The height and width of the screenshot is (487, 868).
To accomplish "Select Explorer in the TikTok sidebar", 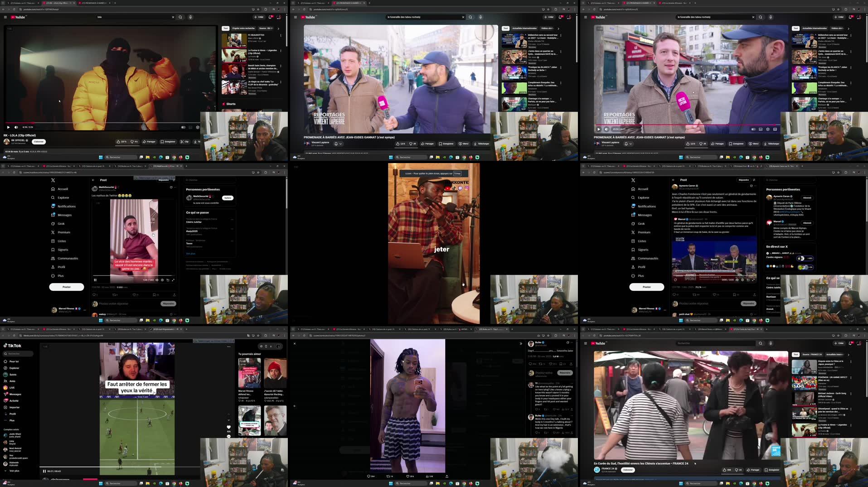I will (13, 368).
